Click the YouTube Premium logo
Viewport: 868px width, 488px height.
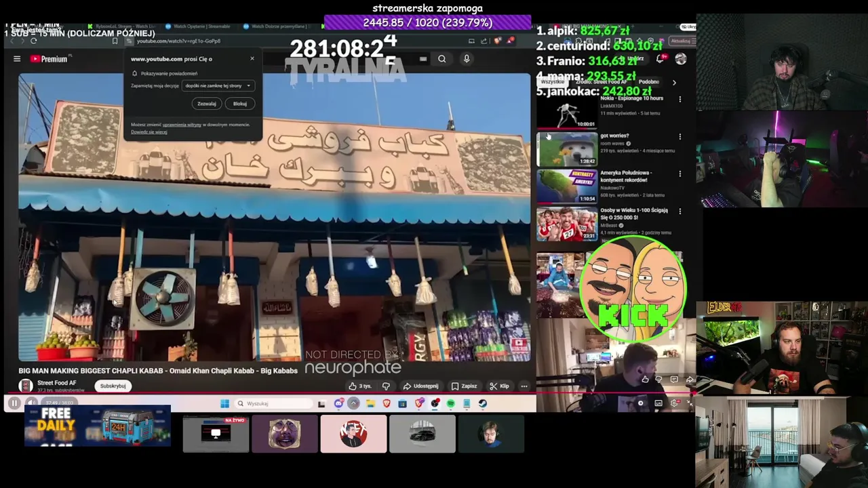(49, 59)
